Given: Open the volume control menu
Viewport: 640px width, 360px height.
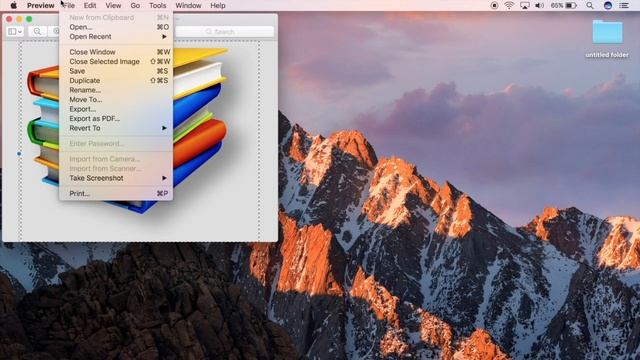Looking at the screenshot, I should (540, 5).
